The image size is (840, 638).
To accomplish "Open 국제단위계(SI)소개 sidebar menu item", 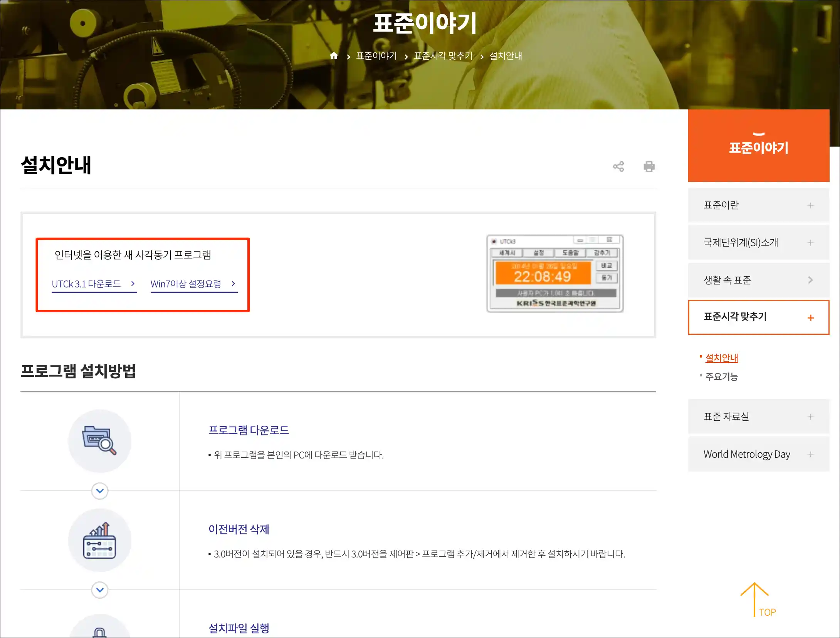I will 759,242.
